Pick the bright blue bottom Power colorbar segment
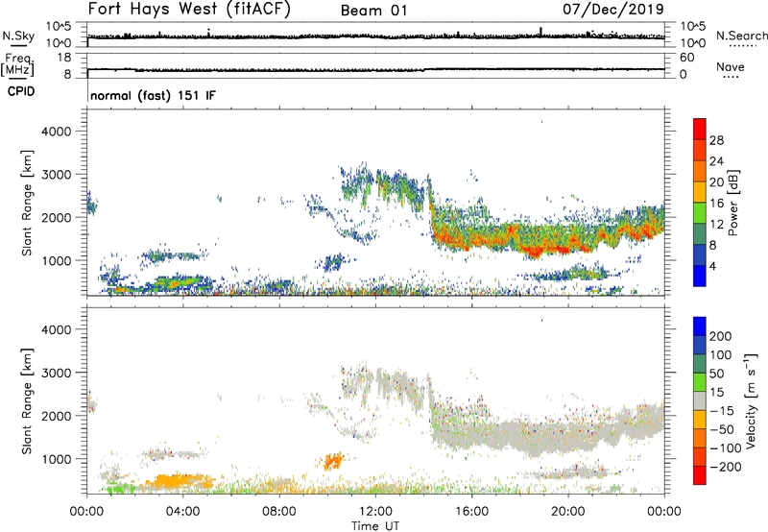 [700, 277]
